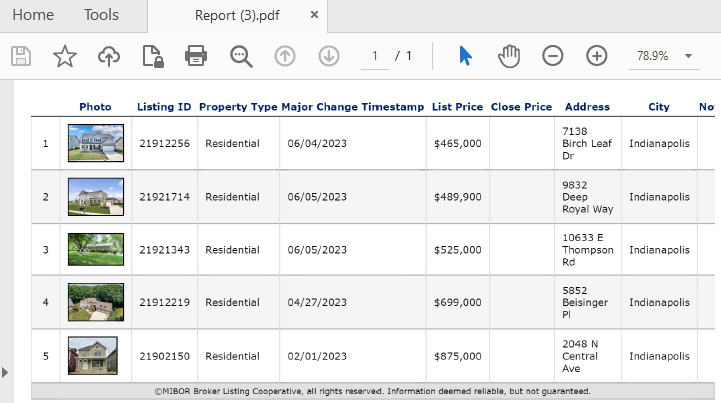721x403 pixels.
Task: Open the find text magnifier tool
Action: (x=241, y=56)
